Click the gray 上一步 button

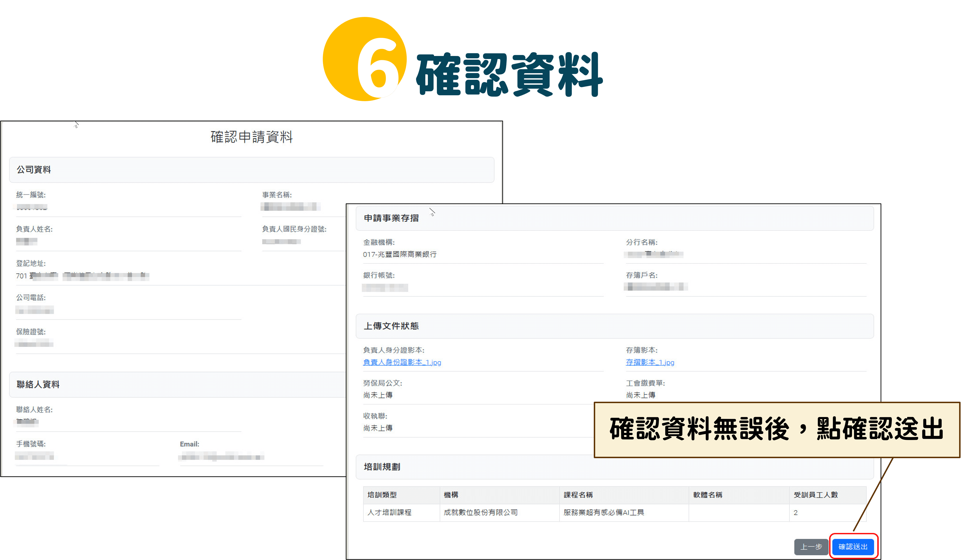811,546
